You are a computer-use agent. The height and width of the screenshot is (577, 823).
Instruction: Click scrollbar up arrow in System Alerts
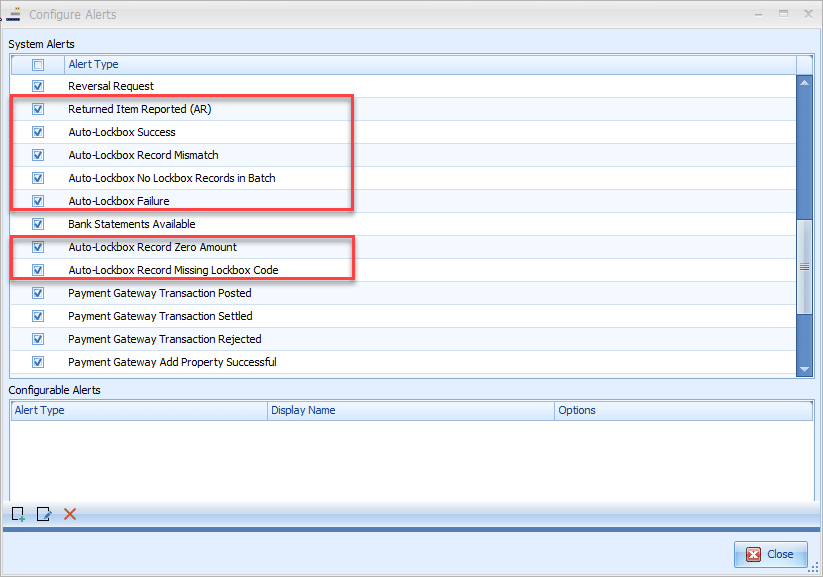[x=804, y=83]
